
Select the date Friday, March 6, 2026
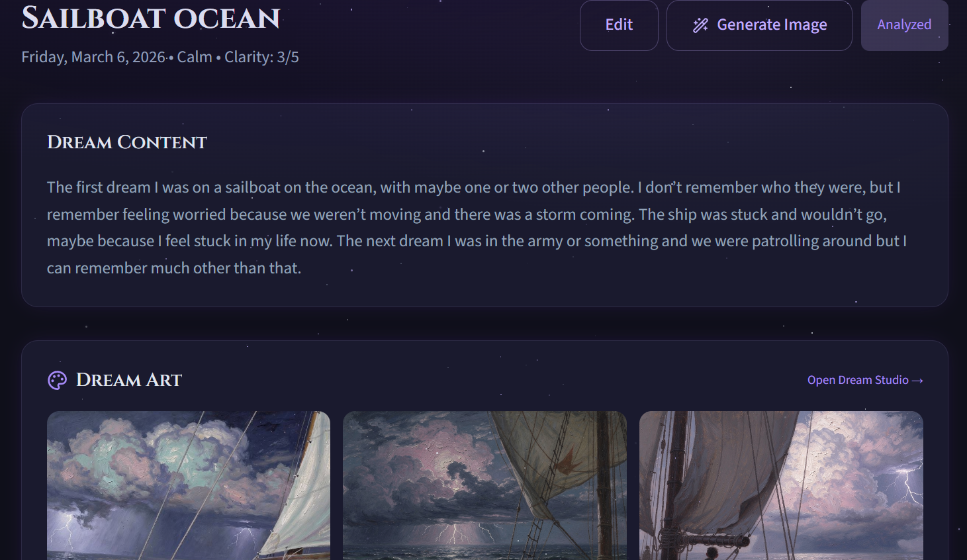91,57
